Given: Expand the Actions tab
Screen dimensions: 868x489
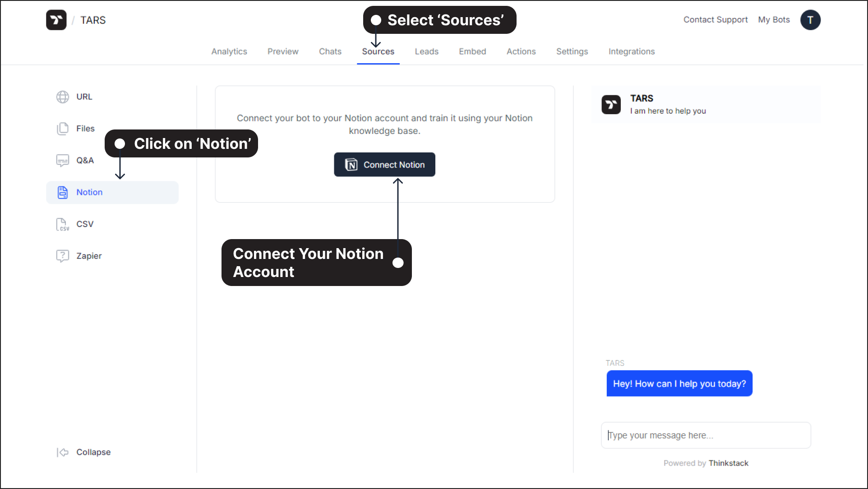Looking at the screenshot, I should (521, 51).
